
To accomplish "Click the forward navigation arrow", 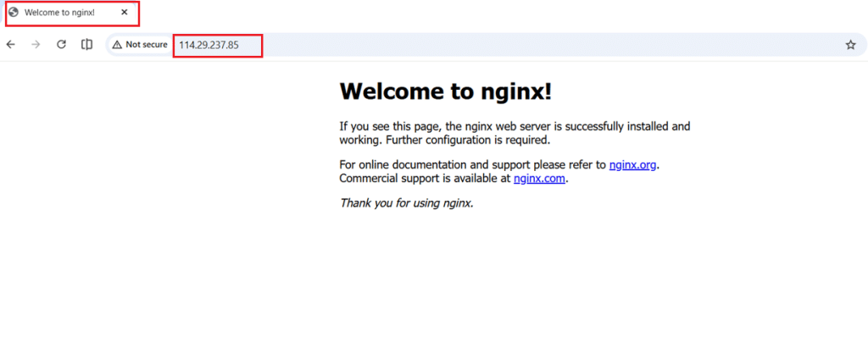I will [36, 45].
